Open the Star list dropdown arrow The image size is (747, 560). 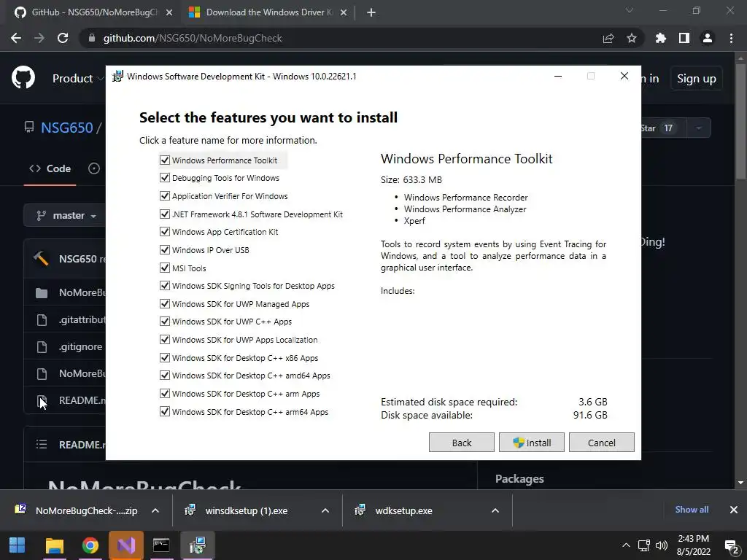pos(699,128)
